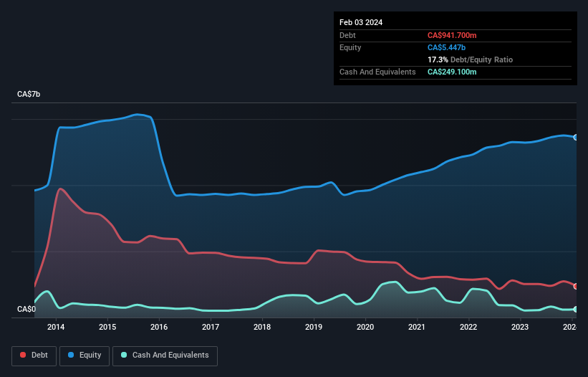
Task: Click the 2020 x-axis label
Action: point(365,327)
